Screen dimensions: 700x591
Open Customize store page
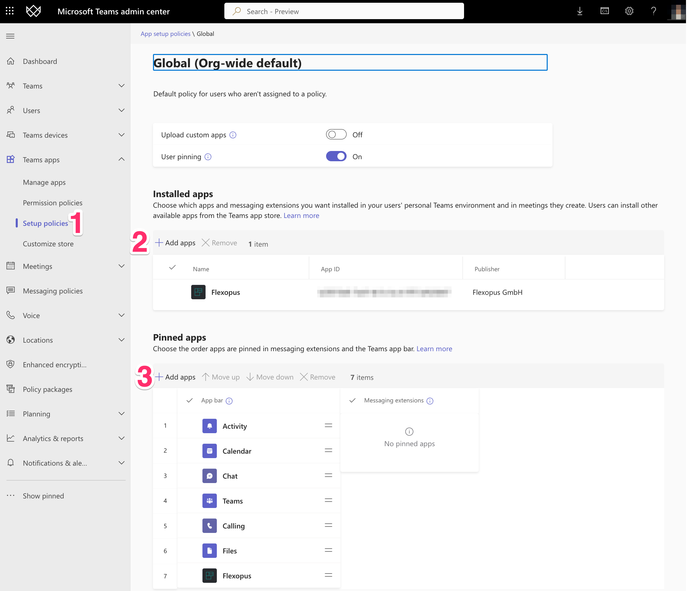(x=48, y=244)
